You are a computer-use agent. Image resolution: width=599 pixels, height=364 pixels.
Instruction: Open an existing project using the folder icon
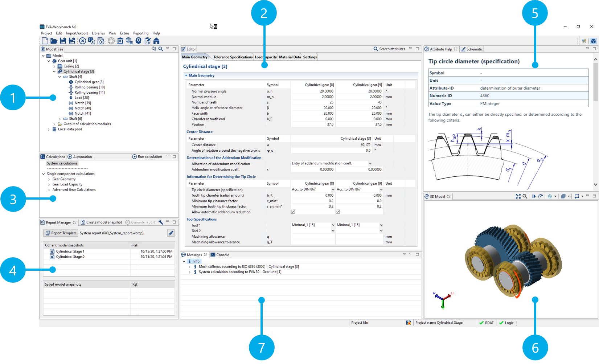[x=54, y=41]
